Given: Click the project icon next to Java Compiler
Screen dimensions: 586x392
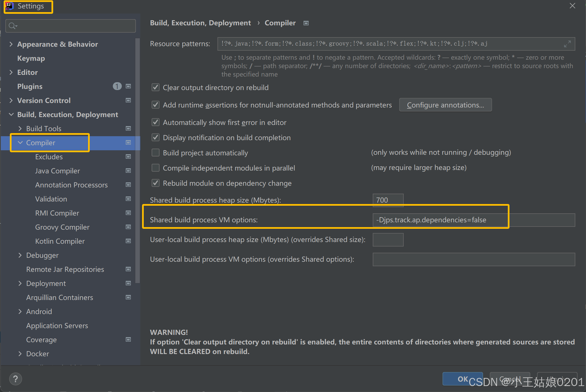Looking at the screenshot, I should tap(128, 171).
